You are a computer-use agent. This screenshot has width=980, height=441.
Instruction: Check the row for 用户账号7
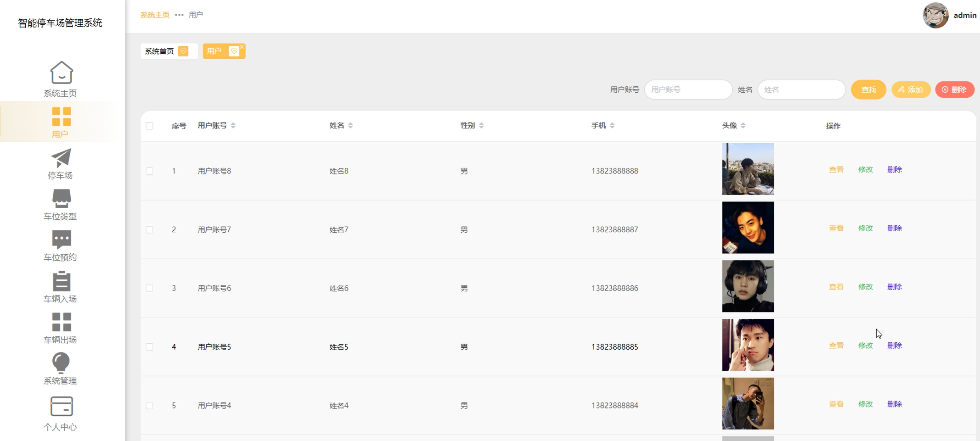tap(150, 229)
